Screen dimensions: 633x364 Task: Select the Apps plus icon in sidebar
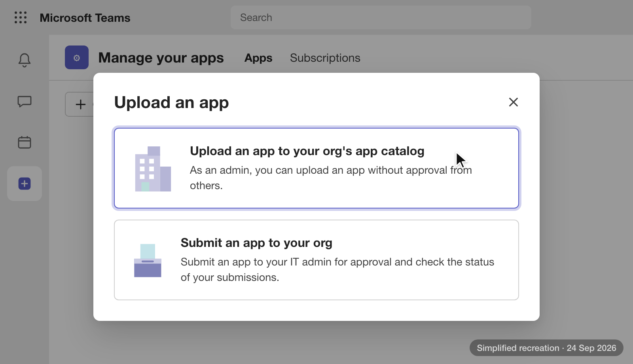(25, 184)
